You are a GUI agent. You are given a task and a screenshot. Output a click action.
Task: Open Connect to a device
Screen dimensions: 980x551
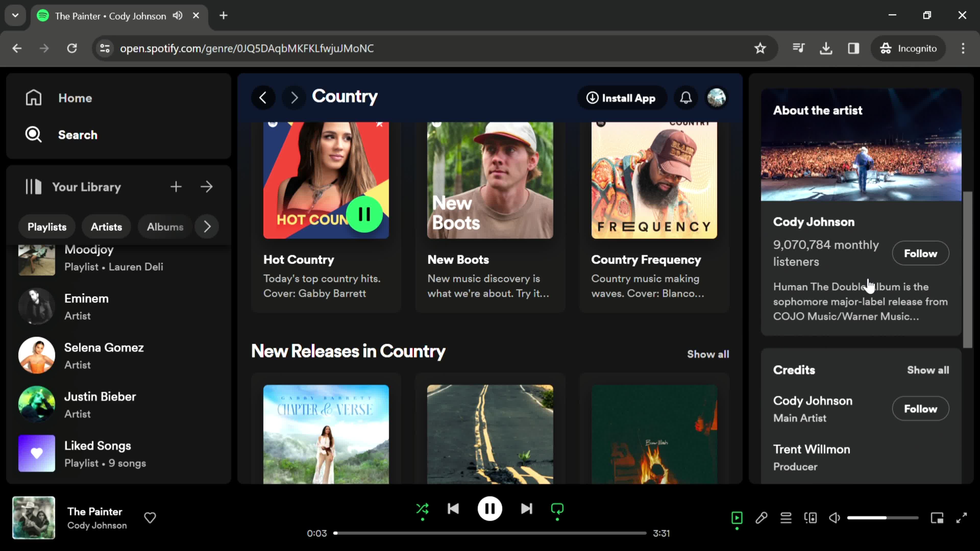(810, 518)
